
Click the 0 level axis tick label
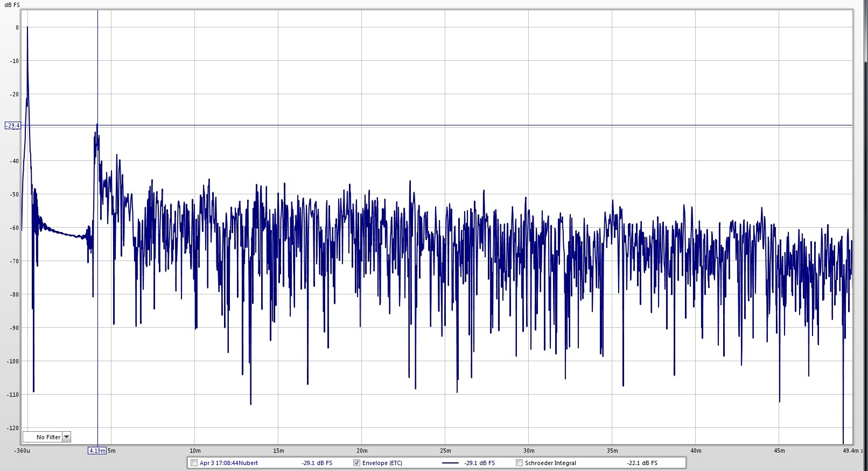[17, 27]
